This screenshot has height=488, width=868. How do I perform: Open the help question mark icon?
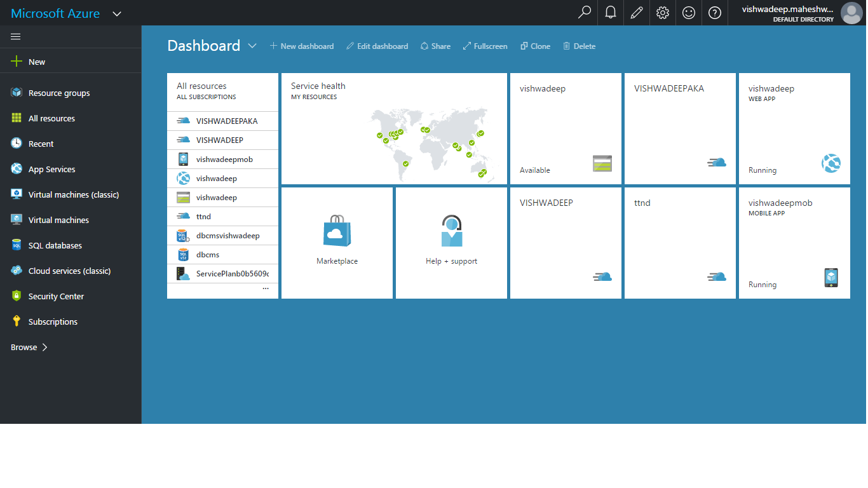click(x=715, y=13)
